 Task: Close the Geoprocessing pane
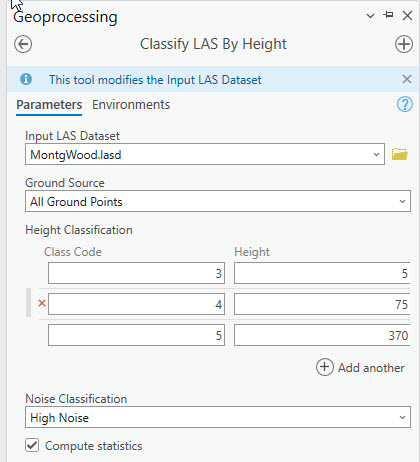point(407,15)
